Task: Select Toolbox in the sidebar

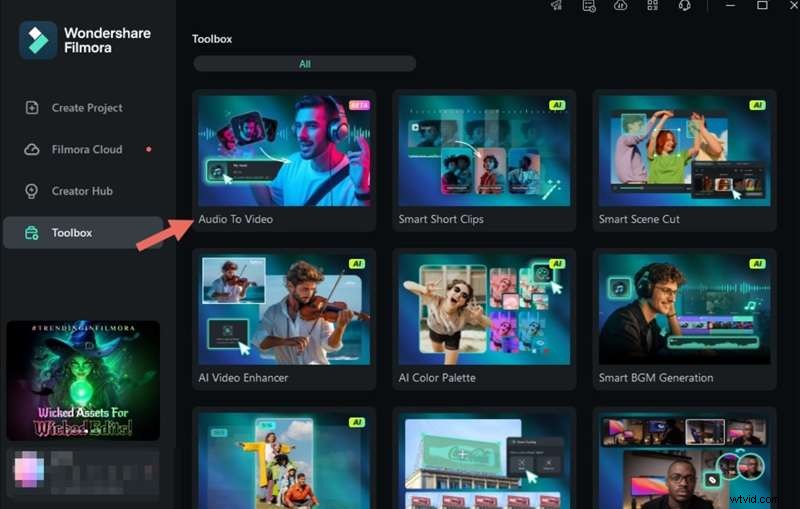Action: 83,233
